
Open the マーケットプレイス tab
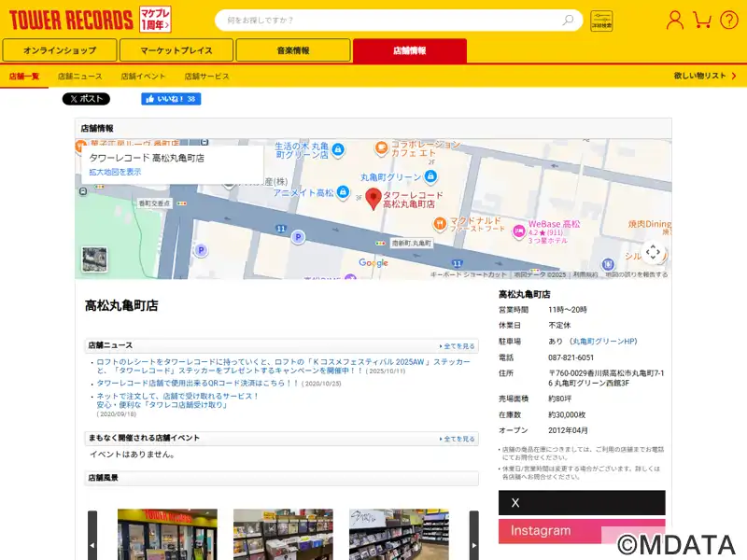pos(176,50)
